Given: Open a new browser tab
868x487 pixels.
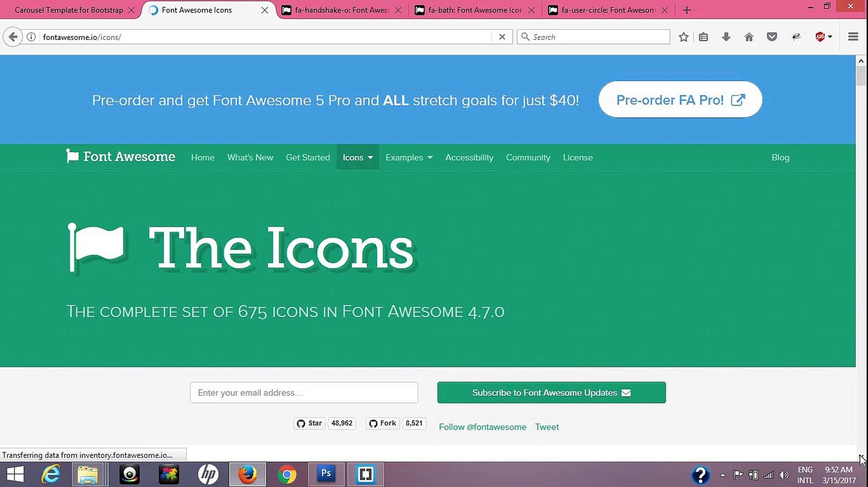Looking at the screenshot, I should pos(687,10).
